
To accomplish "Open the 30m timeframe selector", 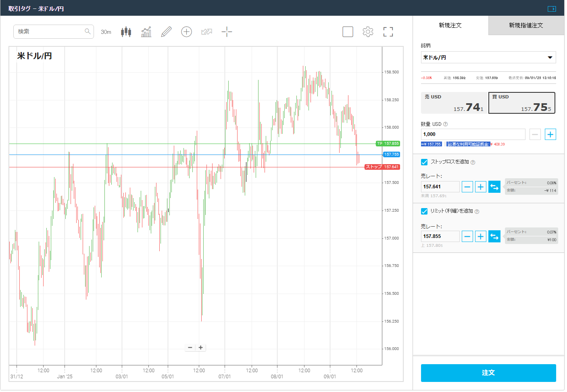I will tap(106, 32).
